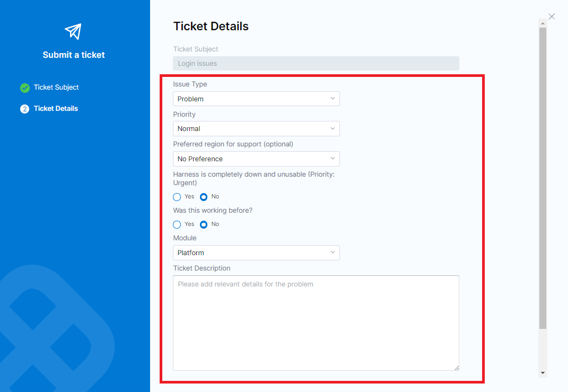The height and width of the screenshot is (392, 568).
Task: Select No for Was this working before
Action: tap(204, 224)
